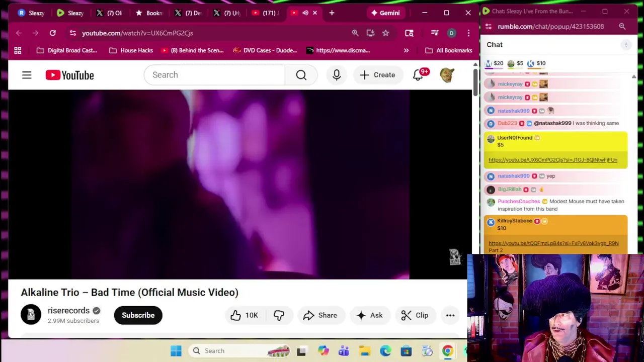This screenshot has height=362, width=644.
Task: Share the Bad Time video
Action: coord(320,315)
